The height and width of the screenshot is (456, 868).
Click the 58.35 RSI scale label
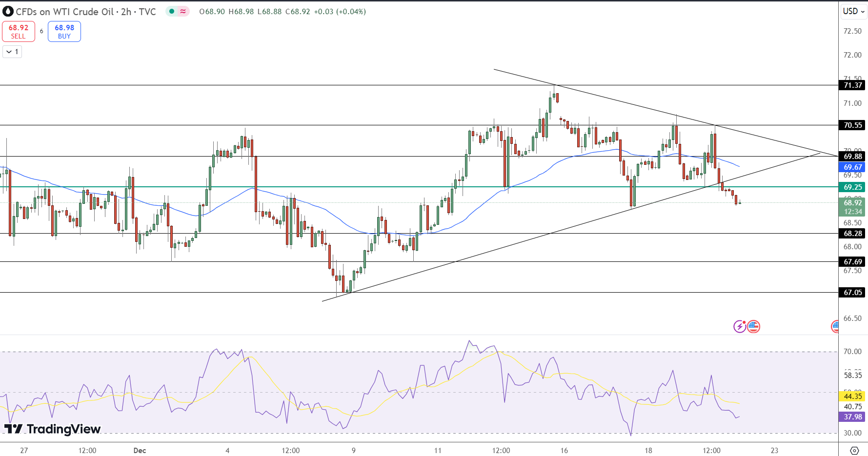852,376
